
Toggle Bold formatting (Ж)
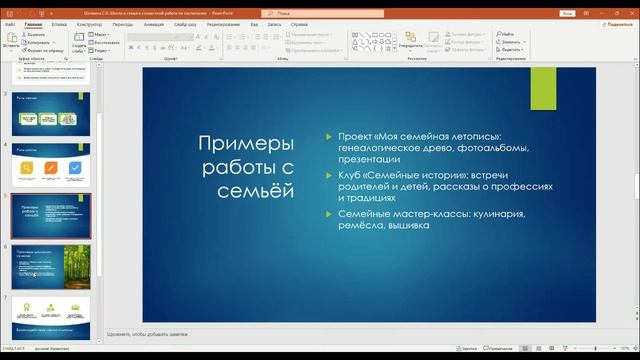[131, 48]
